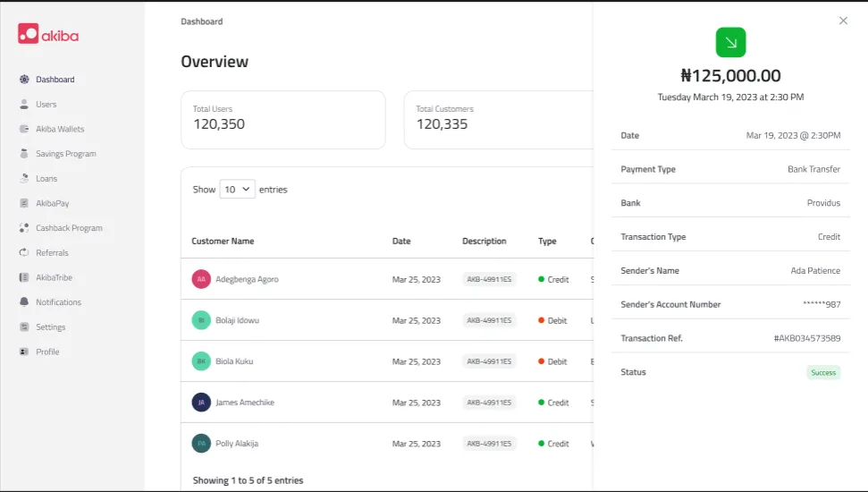
Task: Click Credit type in James Amechike row
Action: point(553,403)
